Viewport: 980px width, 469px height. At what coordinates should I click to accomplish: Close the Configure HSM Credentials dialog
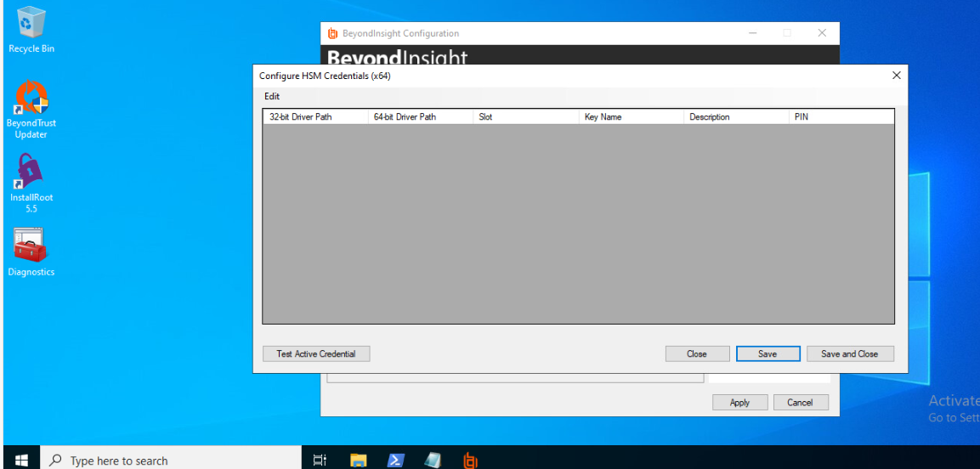click(896, 76)
